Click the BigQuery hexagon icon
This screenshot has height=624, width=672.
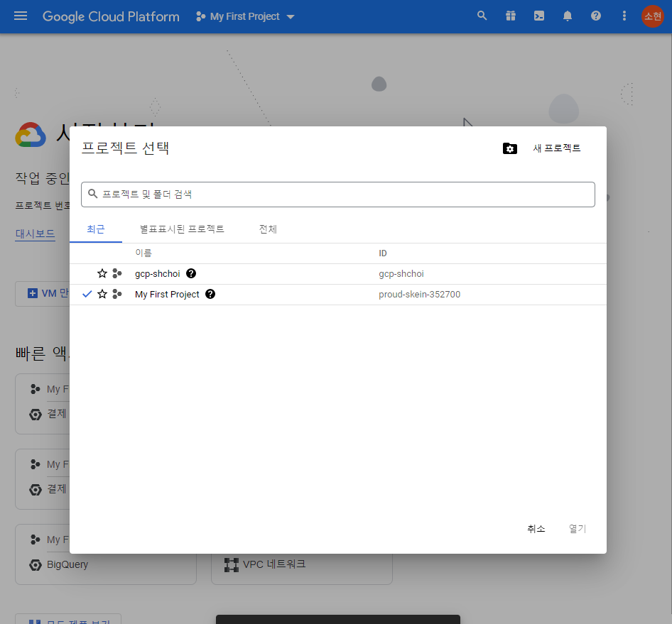(x=35, y=565)
